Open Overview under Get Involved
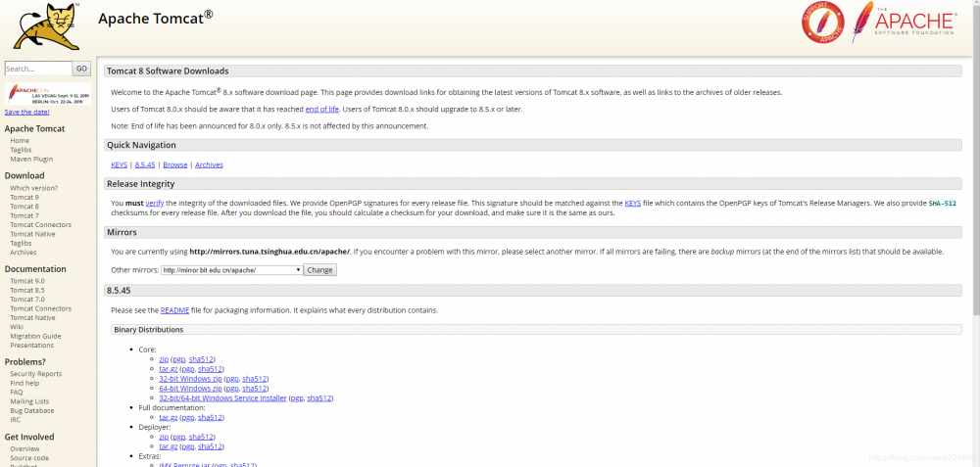This screenshot has height=467, width=980. point(24,449)
